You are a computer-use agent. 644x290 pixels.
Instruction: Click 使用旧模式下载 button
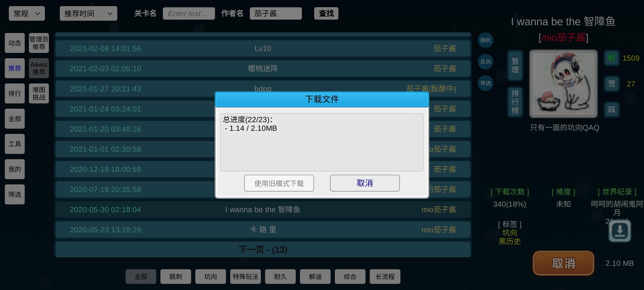coord(279,183)
